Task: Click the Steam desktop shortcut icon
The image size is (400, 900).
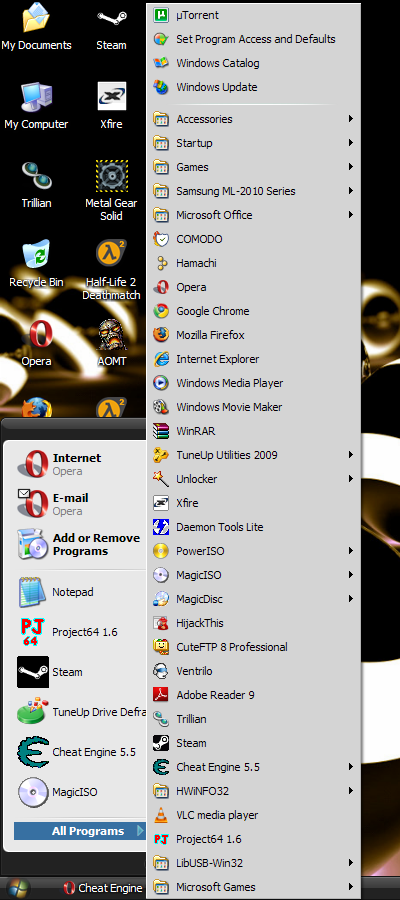Action: coord(111,18)
